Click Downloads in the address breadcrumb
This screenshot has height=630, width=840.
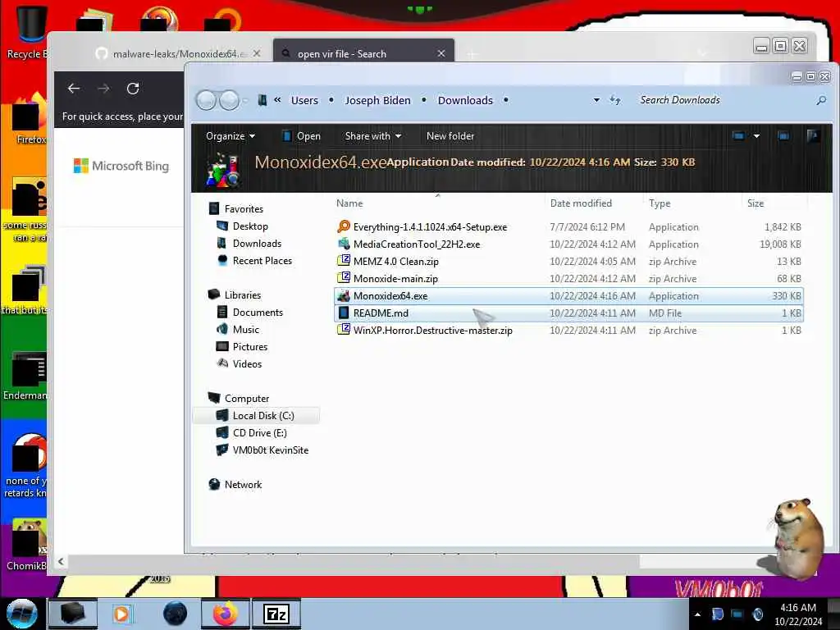click(465, 100)
